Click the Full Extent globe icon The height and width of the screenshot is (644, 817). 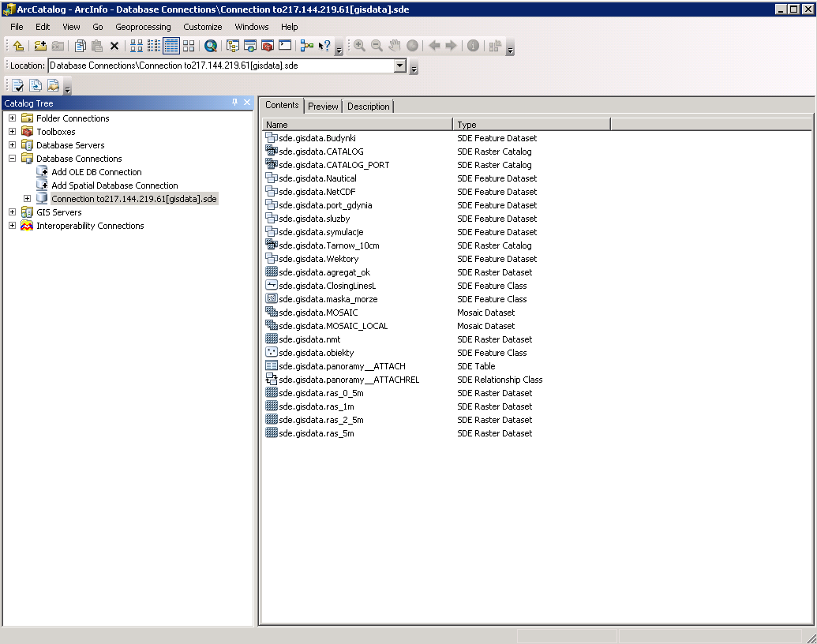412,46
